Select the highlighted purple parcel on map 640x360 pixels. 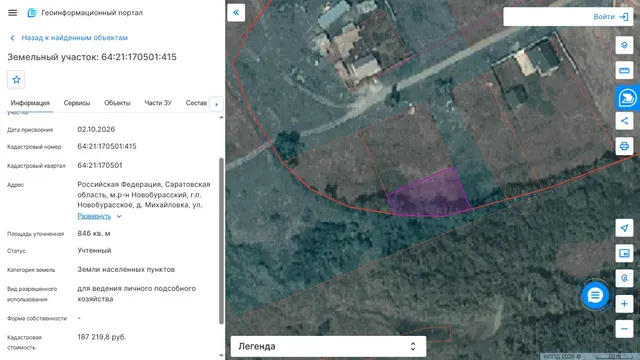(429, 194)
